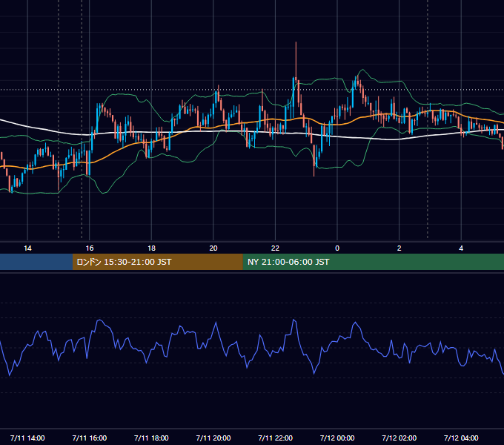Click the 0 hour label on price chart axis
Screen dimensions: 504x445
pos(337,248)
